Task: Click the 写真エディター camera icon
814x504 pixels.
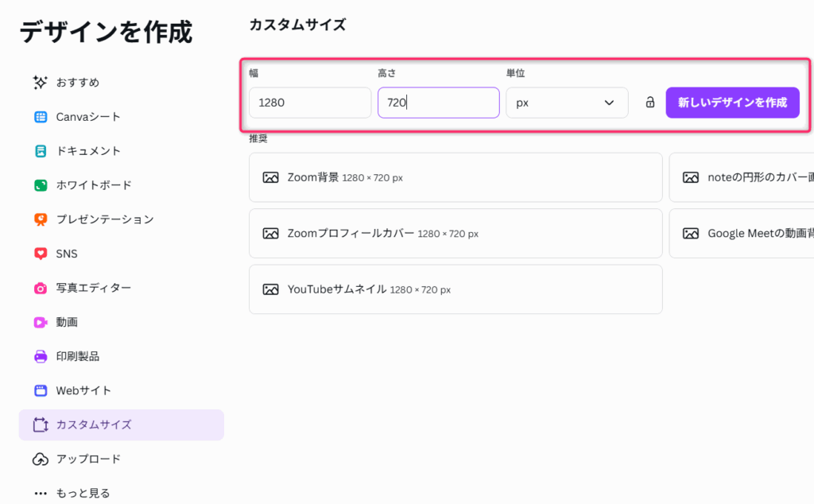Action: (x=41, y=288)
